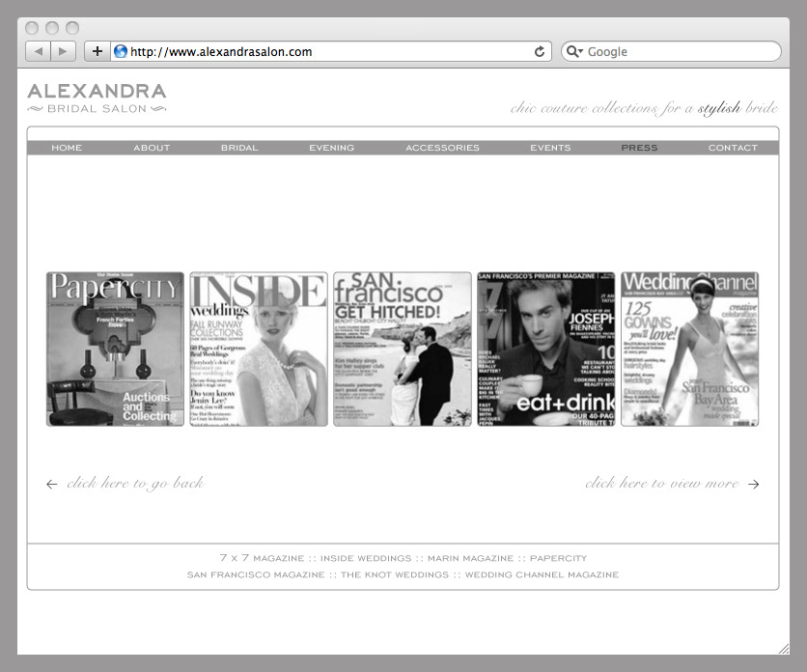Click the browser back arrow button
This screenshot has height=672, width=807.
point(38,51)
